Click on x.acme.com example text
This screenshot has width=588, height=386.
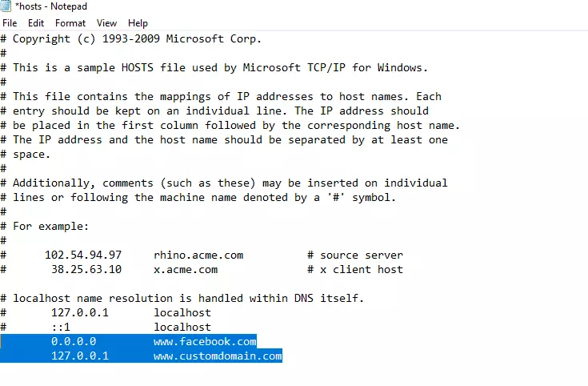[186, 270]
